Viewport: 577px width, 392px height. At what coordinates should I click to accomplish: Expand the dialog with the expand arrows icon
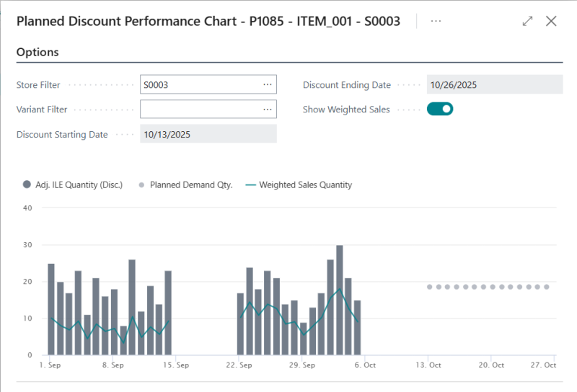[x=527, y=21]
